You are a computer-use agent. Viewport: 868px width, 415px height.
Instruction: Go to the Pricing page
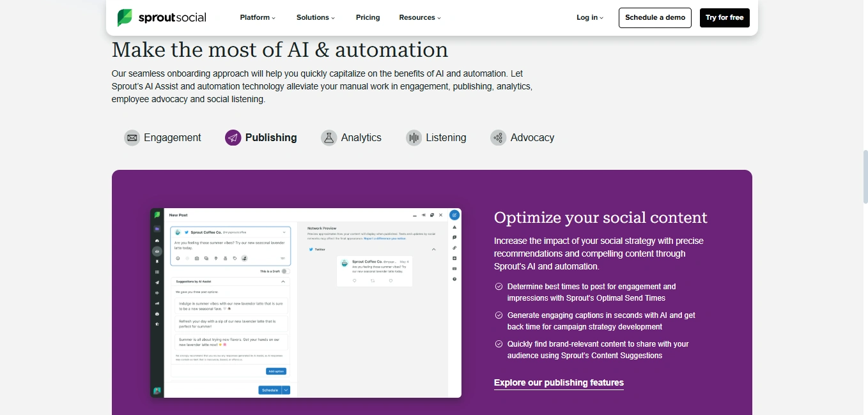(368, 18)
